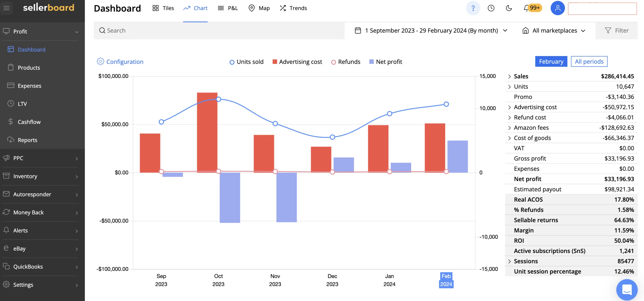Viewport: 644px width, 301px height.
Task: Open notifications bell with 99+ badge
Action: 533,8
